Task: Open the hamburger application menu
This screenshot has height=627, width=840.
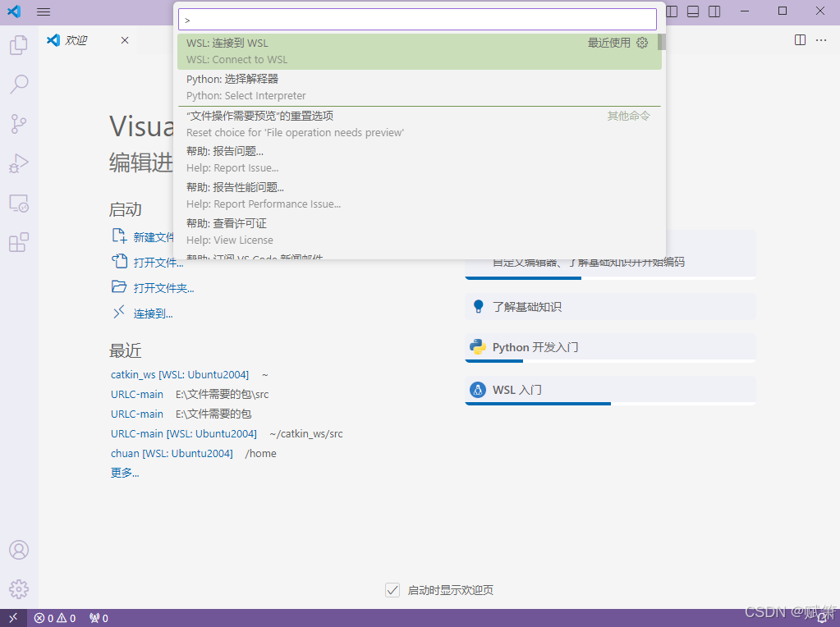Action: [44, 11]
